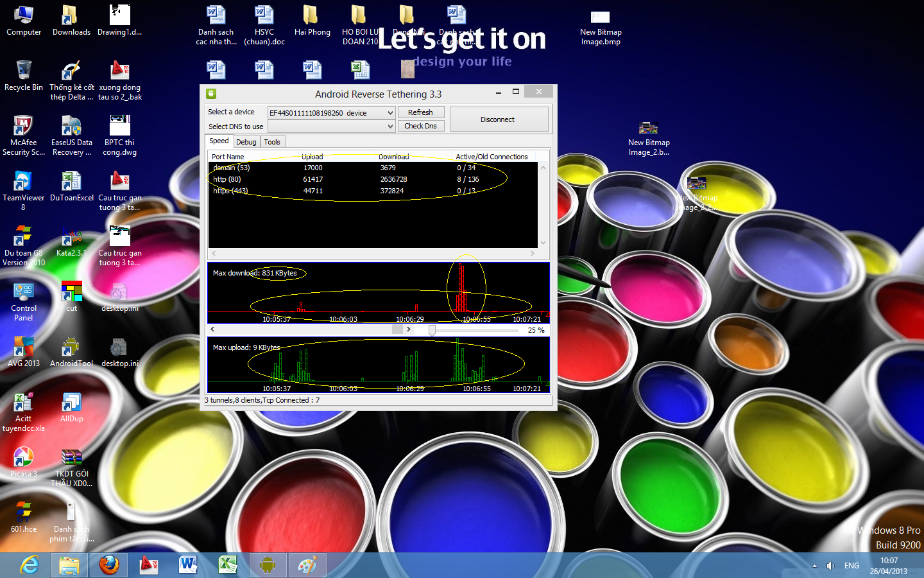Click the volume speaker tray icon
This screenshot has width=924, height=578.
coord(830,566)
